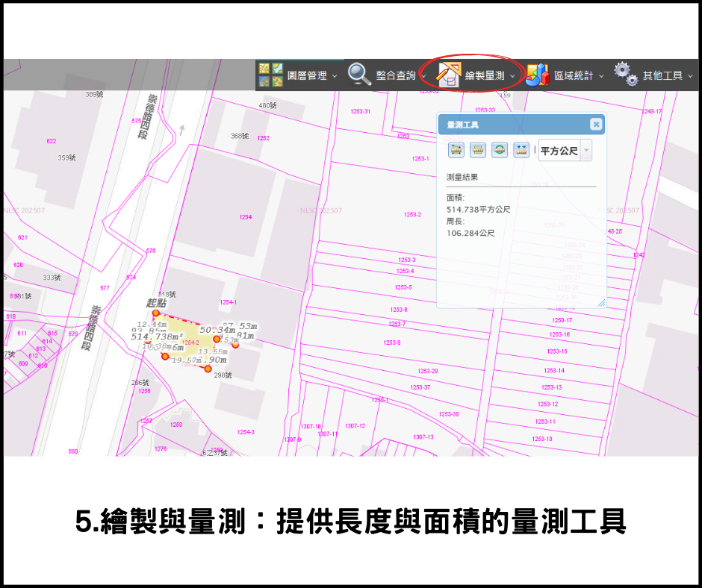The width and height of the screenshot is (702, 588).
Task: Choose the rectangle area measure tool
Action: tap(478, 150)
